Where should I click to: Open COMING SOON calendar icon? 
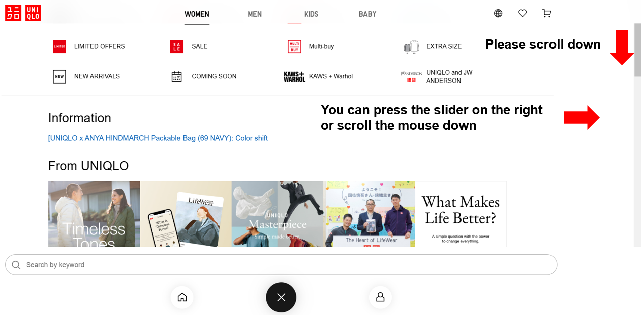[176, 76]
